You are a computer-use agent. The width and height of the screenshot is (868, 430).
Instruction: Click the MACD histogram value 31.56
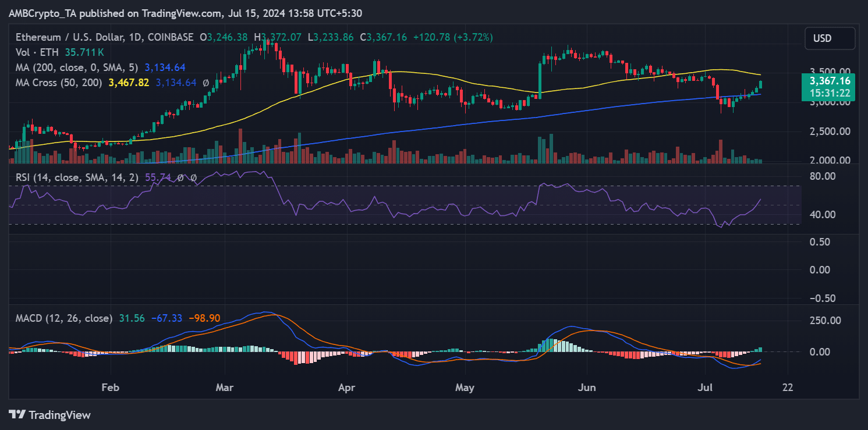coord(132,318)
